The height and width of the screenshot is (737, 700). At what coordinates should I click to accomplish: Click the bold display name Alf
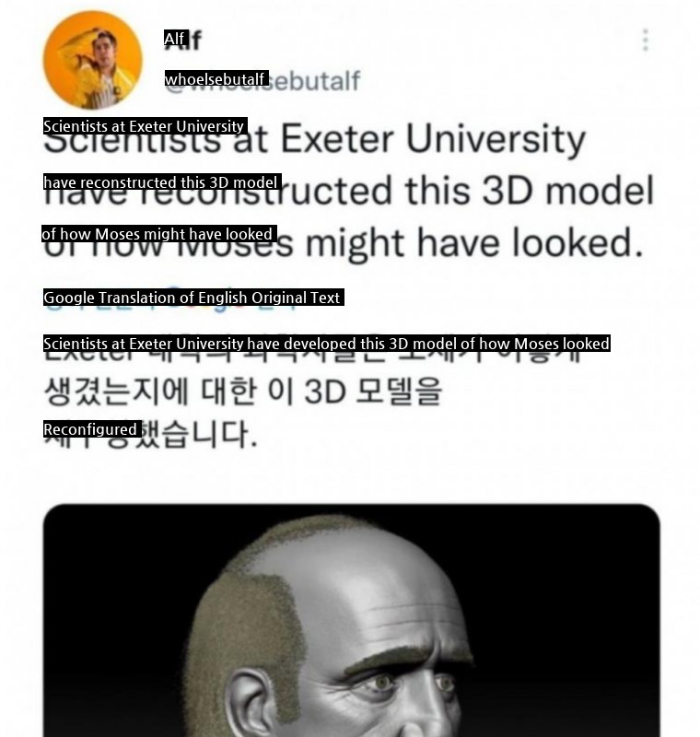(x=182, y=40)
